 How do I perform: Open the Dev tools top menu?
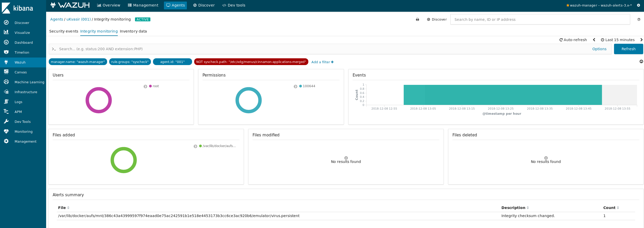coord(234,5)
